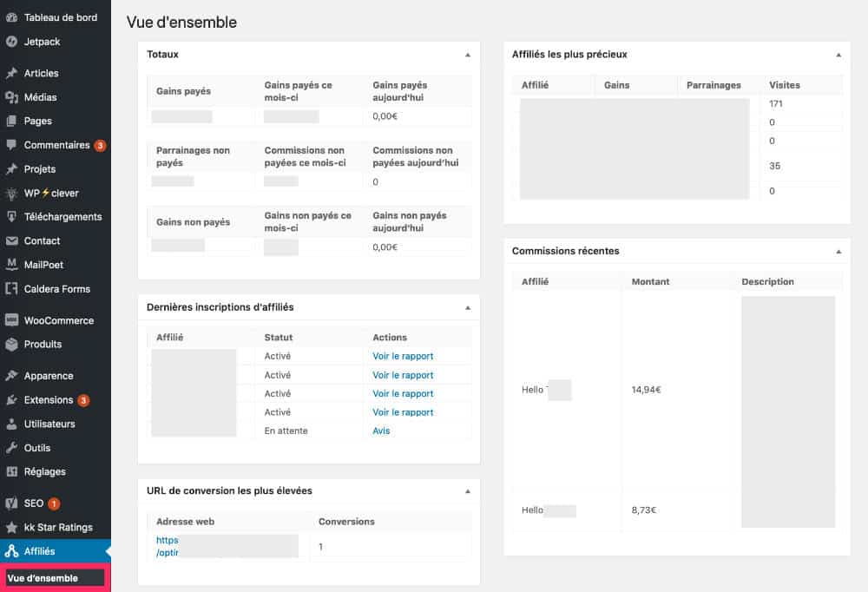Screen dimensions: 868x592
Task: Collapse the Commissions récentes panel
Action: pos(838,252)
